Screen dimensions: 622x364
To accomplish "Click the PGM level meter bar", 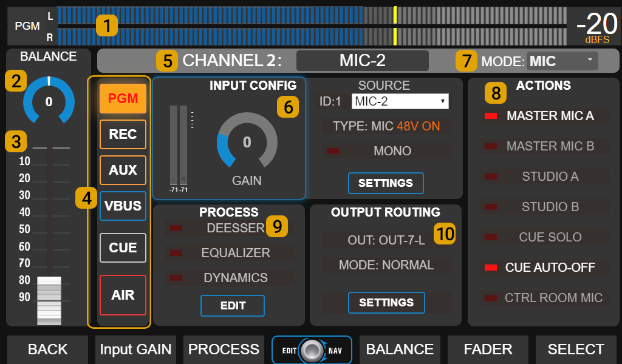I will [x=312, y=26].
